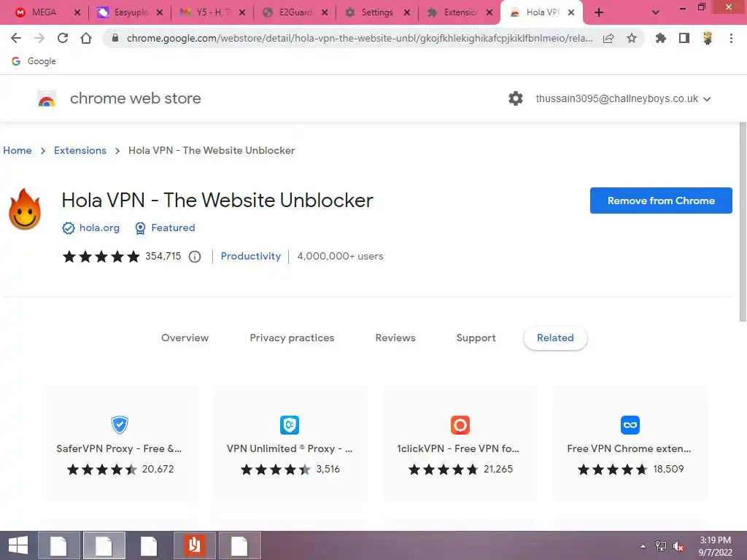This screenshot has width=747, height=560.
Task: Open the Chrome three-dot menu
Action: pyautogui.click(x=731, y=38)
